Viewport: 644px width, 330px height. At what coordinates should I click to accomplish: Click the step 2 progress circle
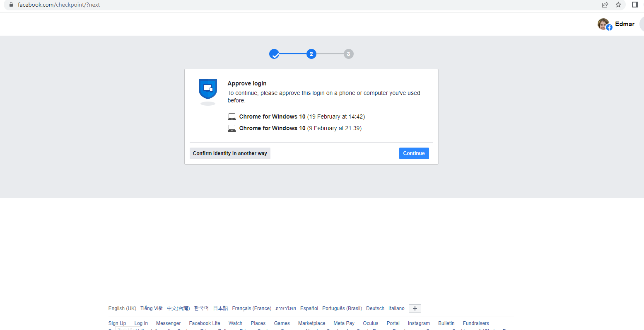pos(311,54)
